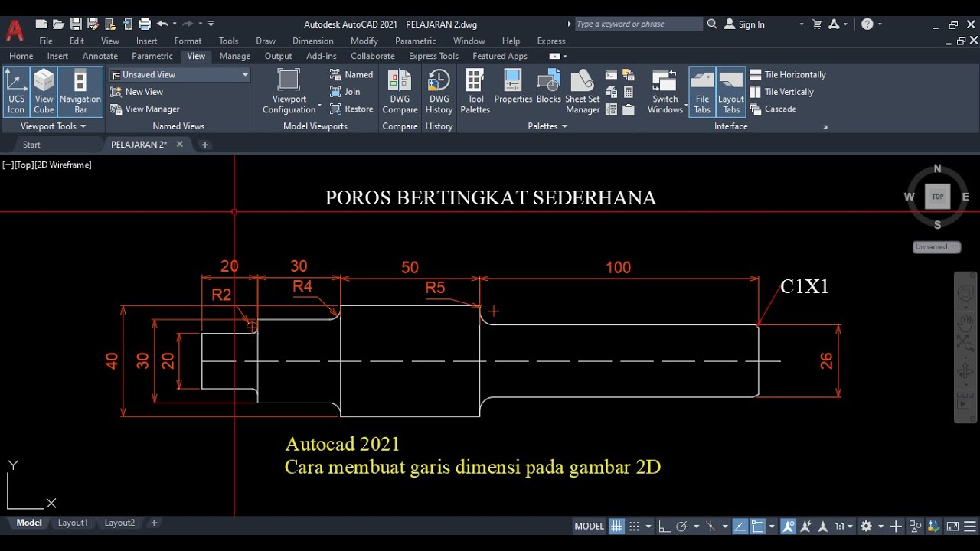Screen dimensions: 980x551
Task: Launch DWG Compare tool
Action: coord(400,92)
